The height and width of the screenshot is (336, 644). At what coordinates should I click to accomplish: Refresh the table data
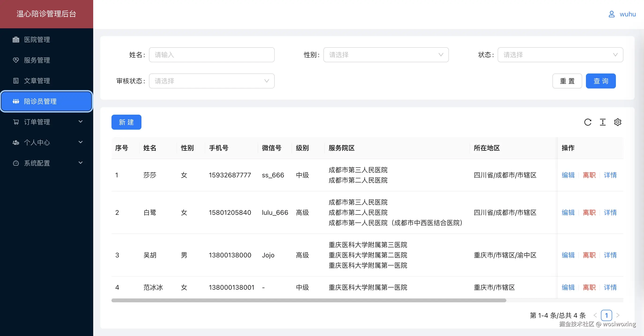588,122
